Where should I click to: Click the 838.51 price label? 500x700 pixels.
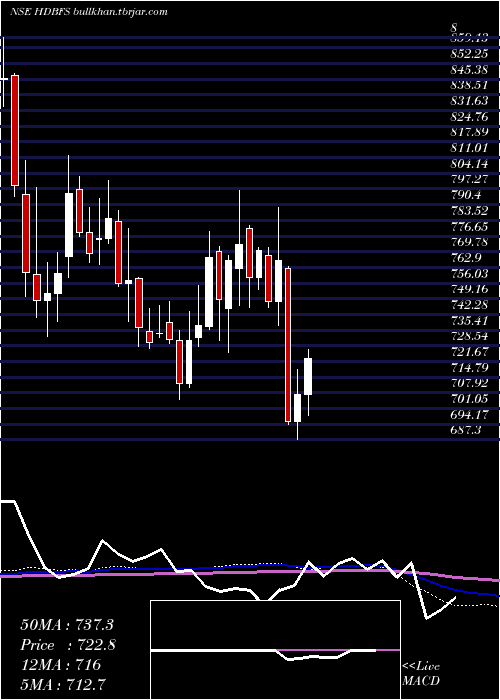pyautogui.click(x=469, y=84)
